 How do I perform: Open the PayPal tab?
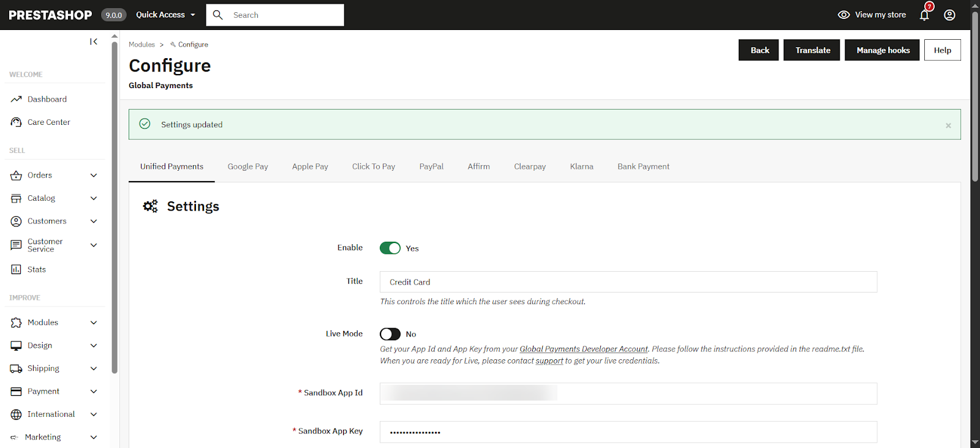pyautogui.click(x=431, y=166)
